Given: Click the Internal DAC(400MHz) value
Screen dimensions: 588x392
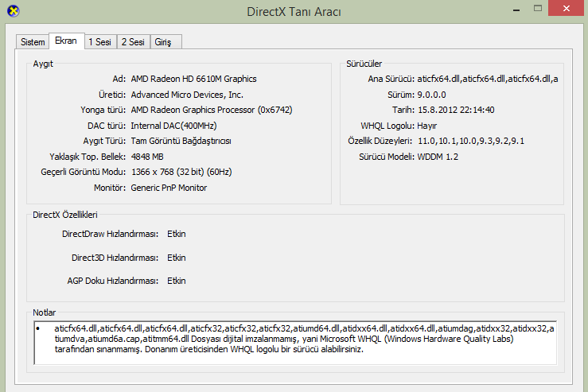Looking at the screenshot, I should tap(173, 126).
